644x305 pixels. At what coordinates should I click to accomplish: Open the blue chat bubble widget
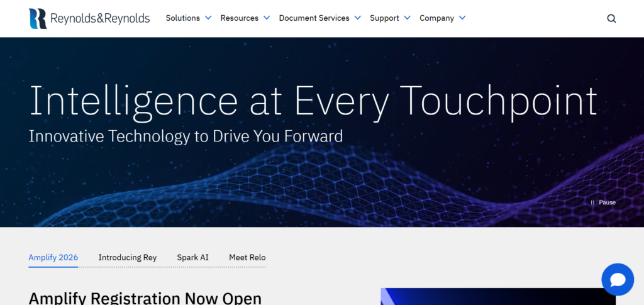point(618,280)
